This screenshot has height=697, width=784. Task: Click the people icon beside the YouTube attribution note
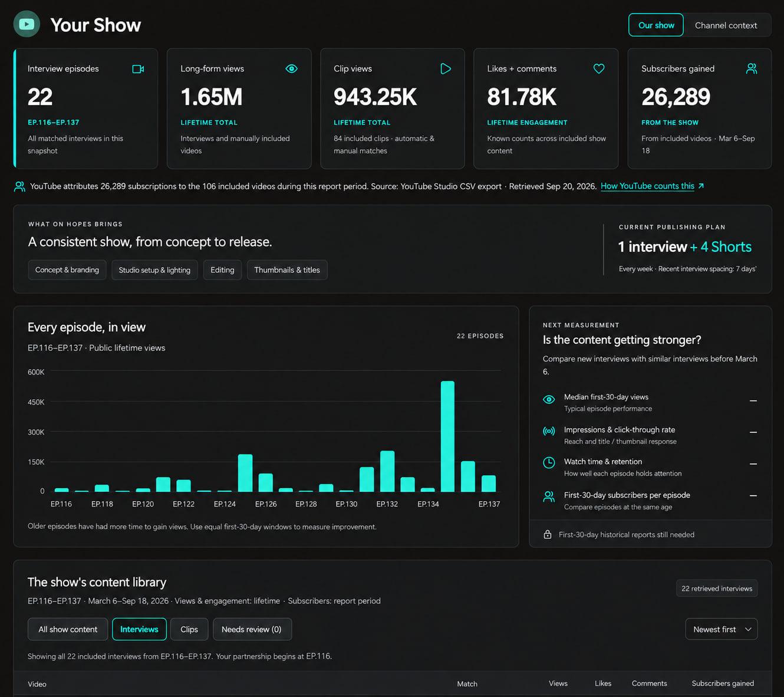(19, 186)
